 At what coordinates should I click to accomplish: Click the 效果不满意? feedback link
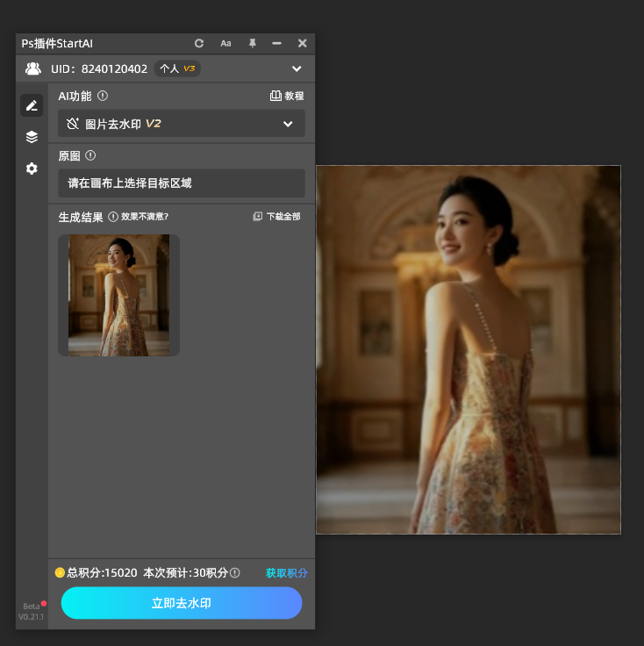tap(139, 217)
